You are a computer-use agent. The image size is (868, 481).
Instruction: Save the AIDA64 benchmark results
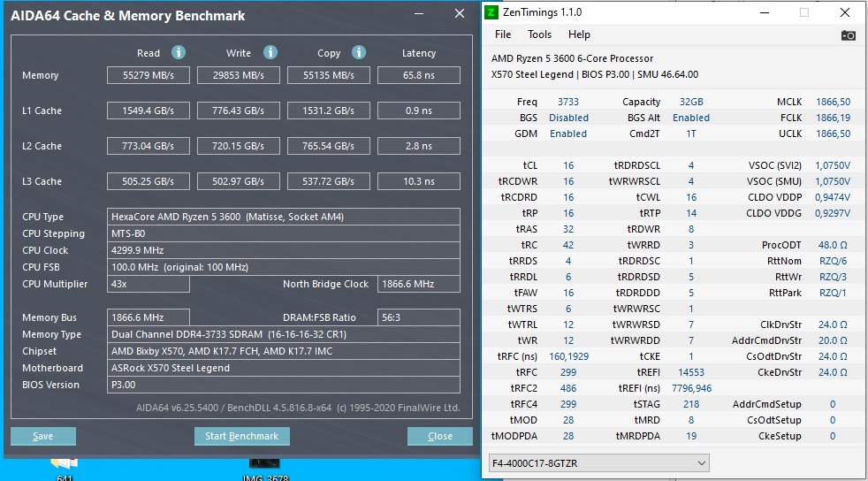pos(43,436)
